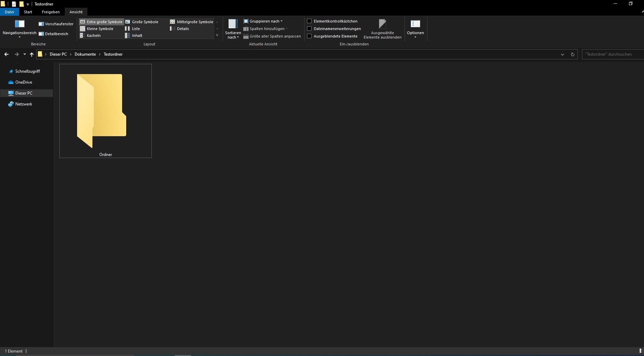The height and width of the screenshot is (356, 644).
Task: Refresh the folder using the reload icon
Action: click(572, 54)
